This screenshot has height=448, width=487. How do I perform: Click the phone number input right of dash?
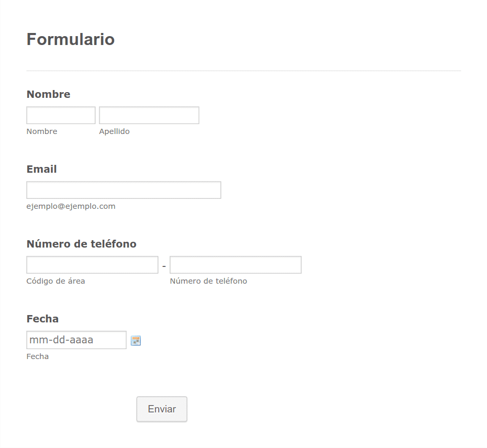coord(236,265)
